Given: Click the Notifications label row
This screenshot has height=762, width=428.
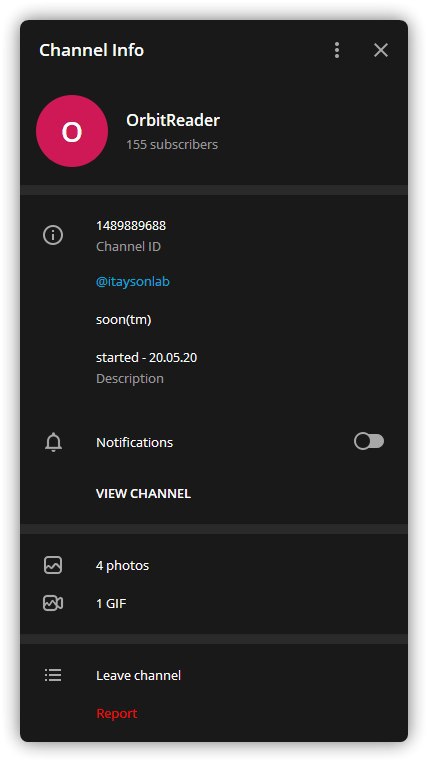Looking at the screenshot, I should (214, 442).
